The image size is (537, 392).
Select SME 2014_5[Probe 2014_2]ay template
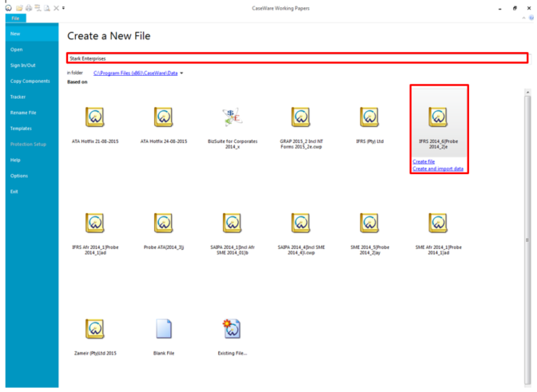click(370, 234)
